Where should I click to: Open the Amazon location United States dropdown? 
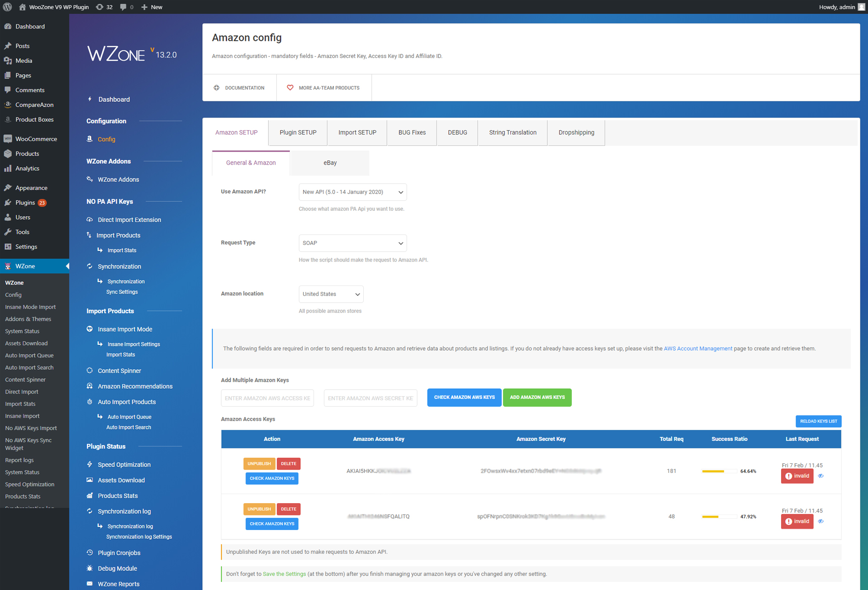coord(331,294)
